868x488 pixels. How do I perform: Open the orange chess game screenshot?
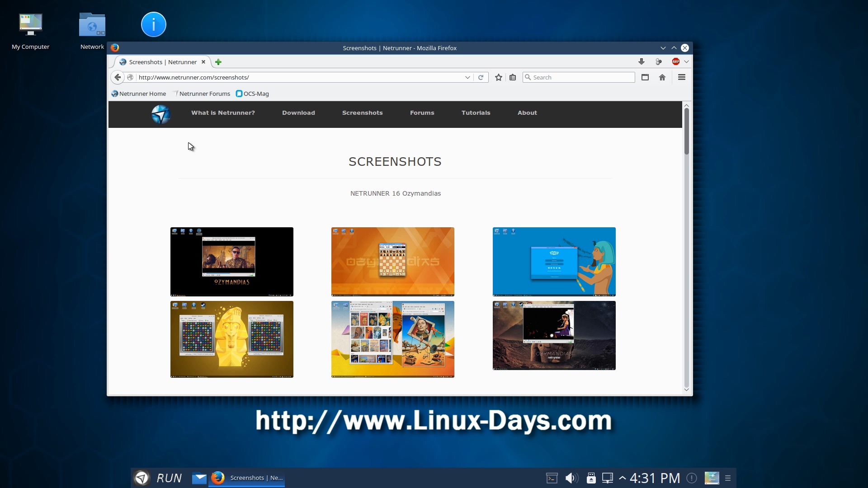393,262
